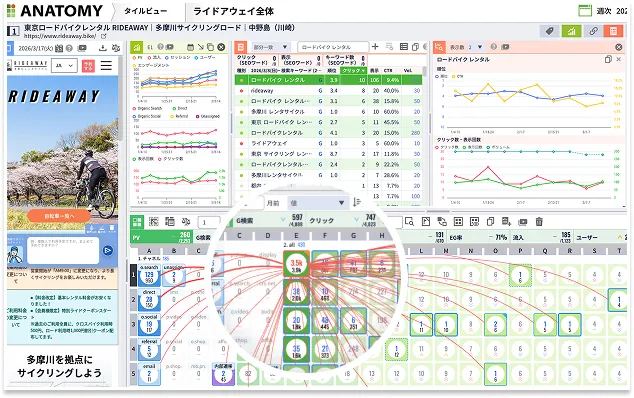This screenshot has width=634, height=398.
Task: Open the translate settings icon in preview toolbar
Action: click(116, 48)
